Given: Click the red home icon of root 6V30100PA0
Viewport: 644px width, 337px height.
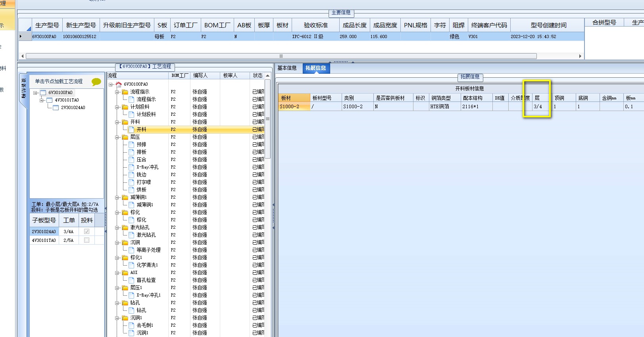Looking at the screenshot, I should (x=119, y=84).
